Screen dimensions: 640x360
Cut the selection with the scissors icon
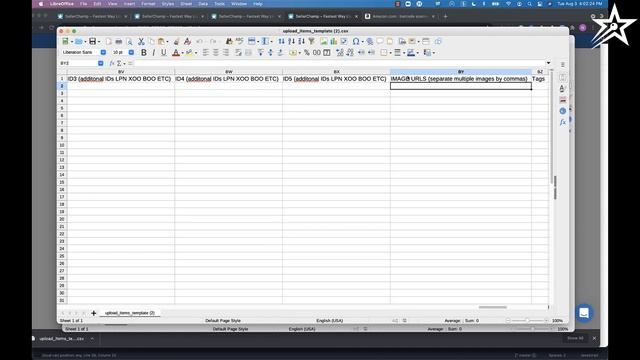tap(141, 41)
